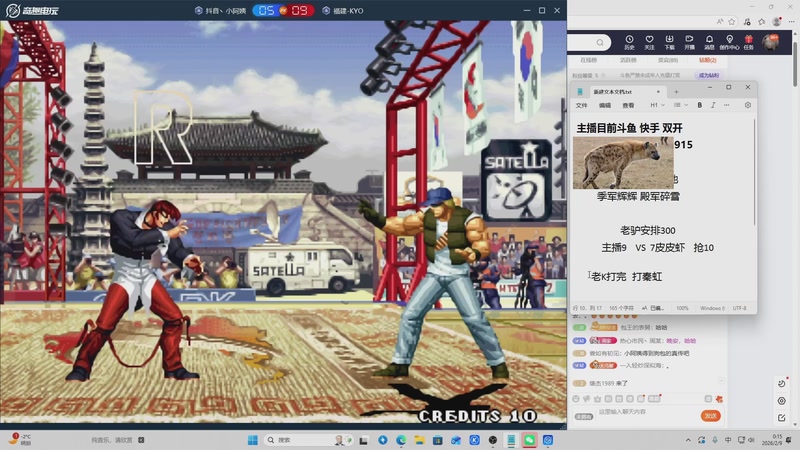Click UTF-8 encoding in Notepad status bar
The width and height of the screenshot is (800, 450).
[x=739, y=308]
